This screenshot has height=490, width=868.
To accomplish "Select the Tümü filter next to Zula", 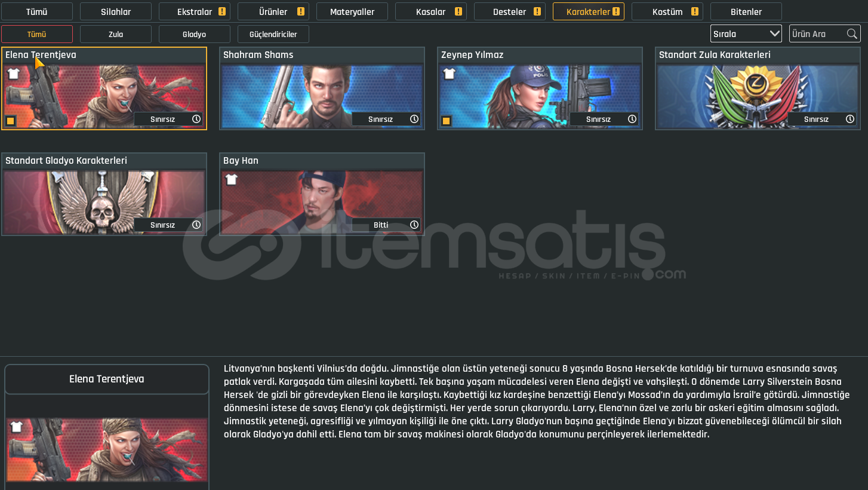I will [x=37, y=34].
